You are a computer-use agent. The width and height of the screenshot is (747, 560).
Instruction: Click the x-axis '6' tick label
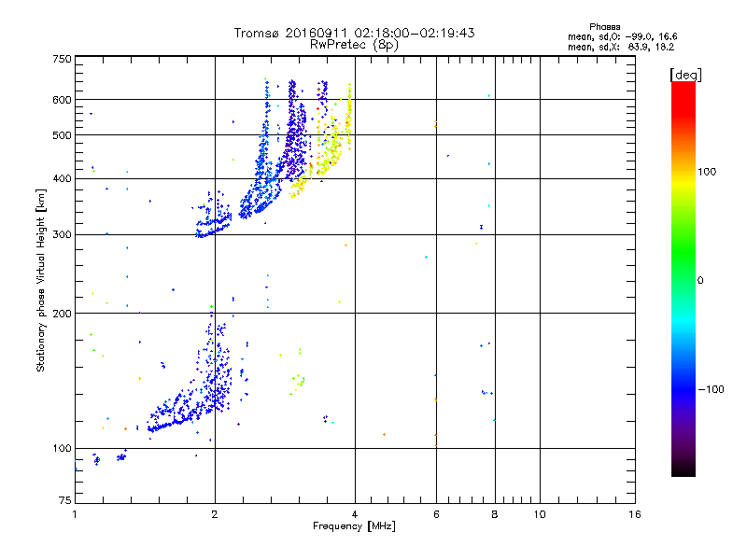point(436,514)
